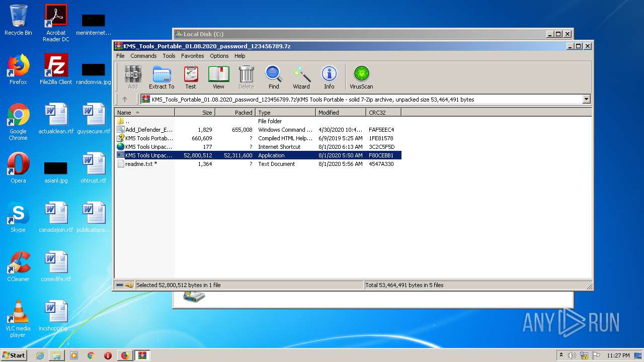Open the View toolbar button
Viewport: 644px width, 362px height.
218,77
